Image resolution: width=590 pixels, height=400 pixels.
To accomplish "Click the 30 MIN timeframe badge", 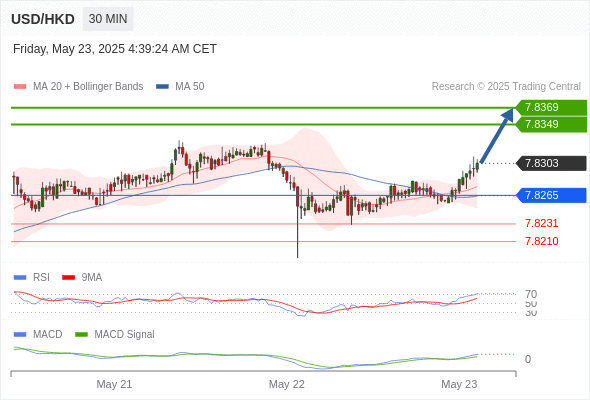I will coord(108,19).
